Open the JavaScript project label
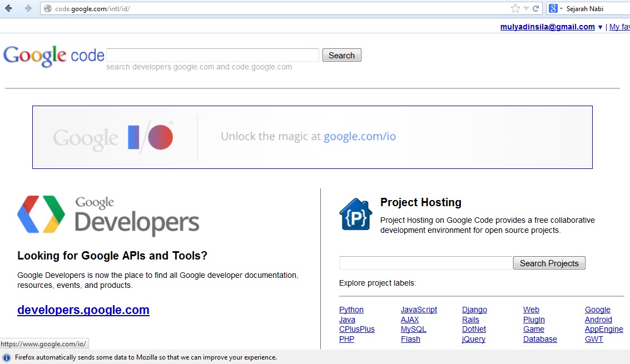The height and width of the screenshot is (364, 630). [419, 310]
